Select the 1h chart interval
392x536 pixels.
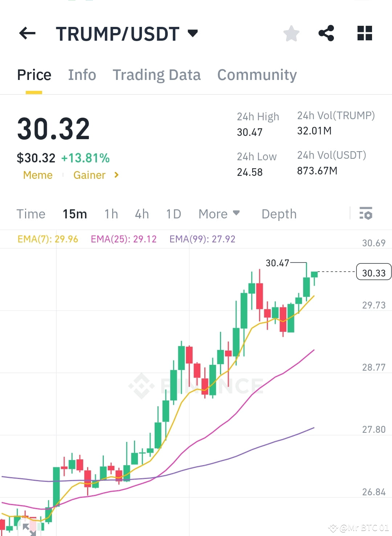coord(111,214)
